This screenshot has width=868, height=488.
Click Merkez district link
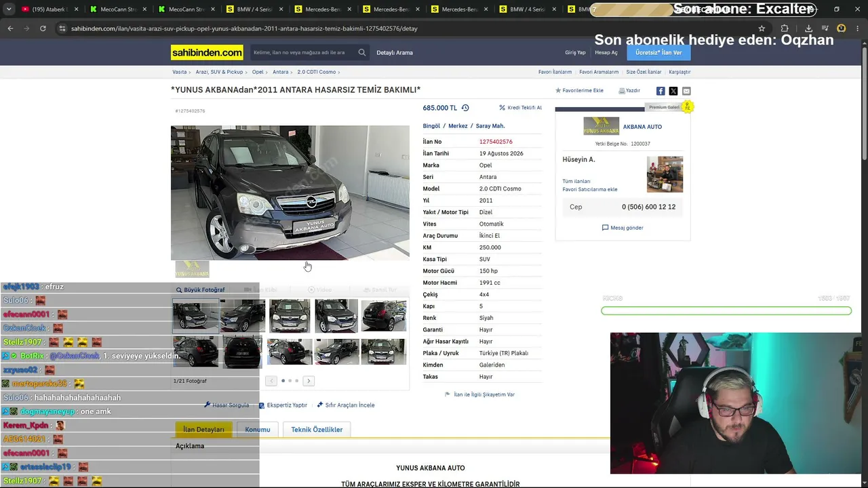pos(458,126)
